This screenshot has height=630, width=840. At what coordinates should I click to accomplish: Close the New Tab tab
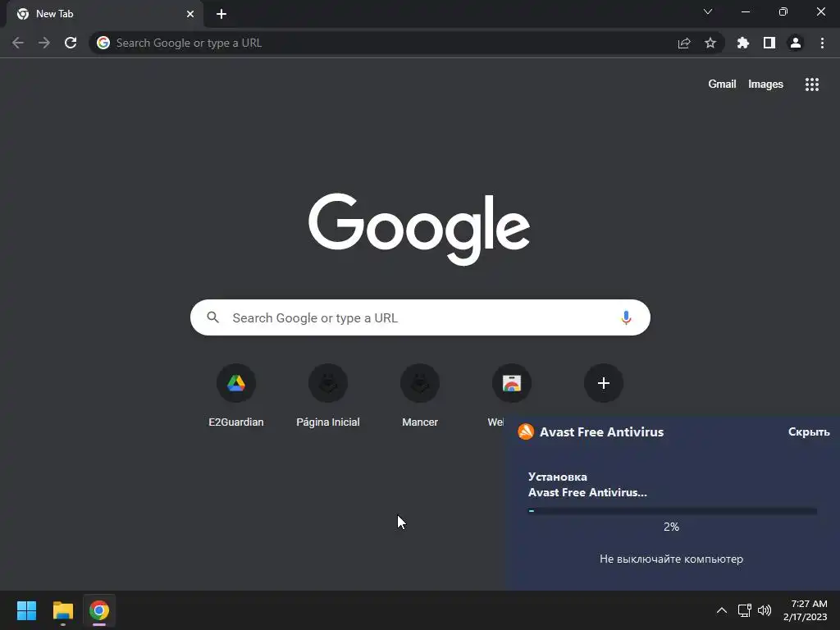190,14
